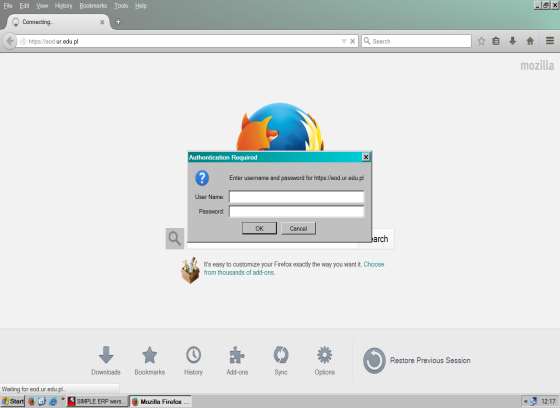The width and height of the screenshot is (560, 408).
Task: Click the Home toolbar icon
Action: point(530,41)
